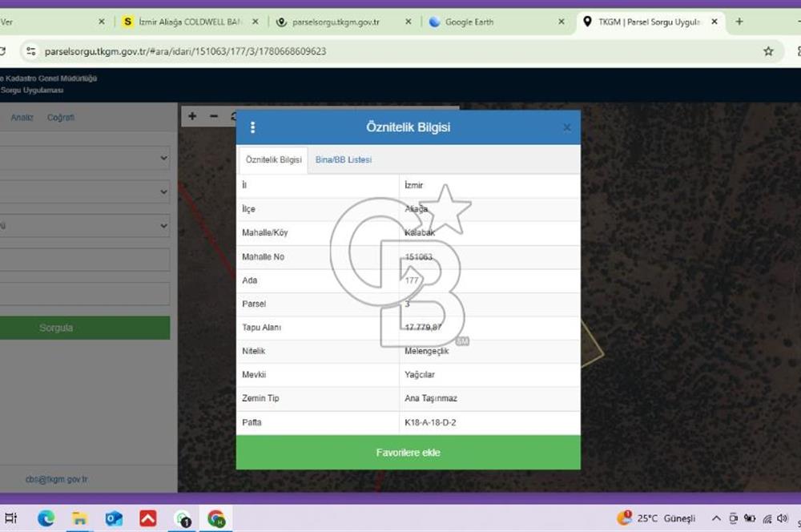Image resolution: width=801 pixels, height=532 pixels.
Task: Bookmark this page with the star icon
Action: 768,51
